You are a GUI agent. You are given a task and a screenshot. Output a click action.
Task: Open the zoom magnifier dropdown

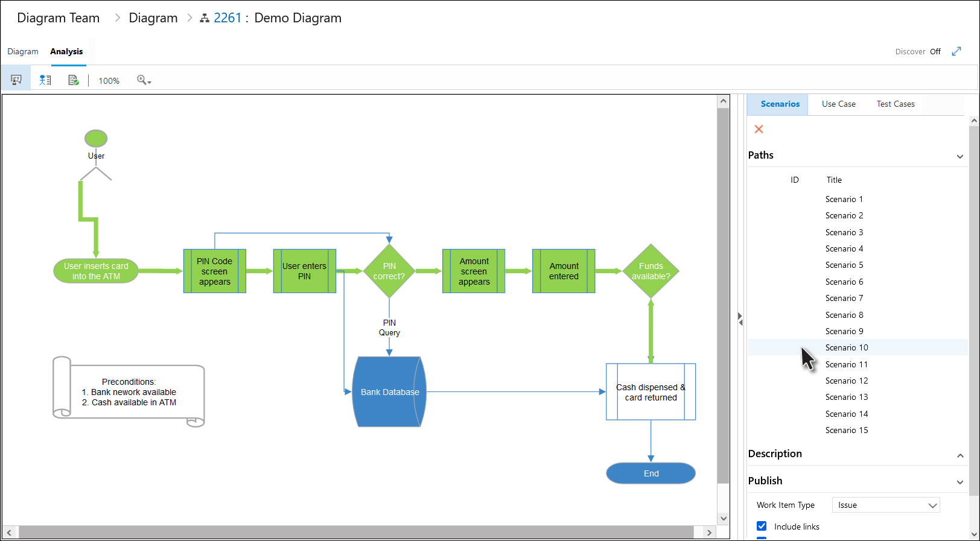(144, 80)
